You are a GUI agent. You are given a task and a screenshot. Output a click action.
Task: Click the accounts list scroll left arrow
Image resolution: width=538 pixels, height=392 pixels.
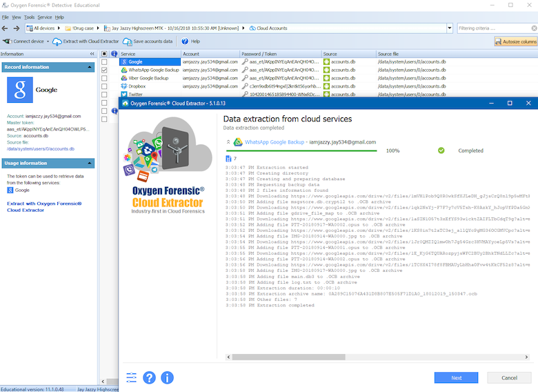tap(103, 382)
